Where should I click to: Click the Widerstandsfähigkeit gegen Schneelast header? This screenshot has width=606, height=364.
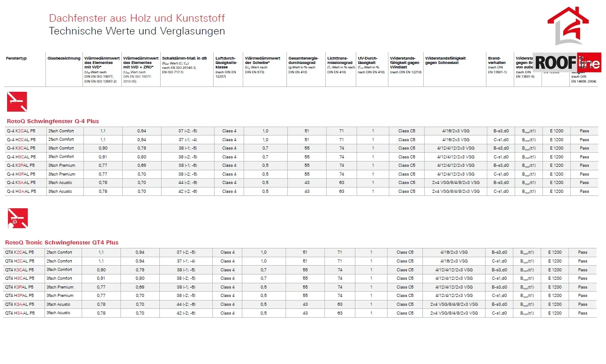[445, 61]
